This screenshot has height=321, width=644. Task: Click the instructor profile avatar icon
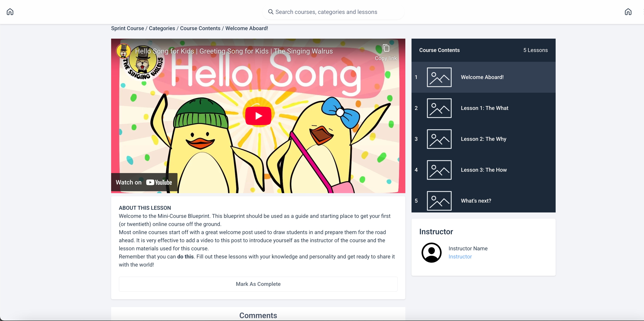click(x=431, y=252)
